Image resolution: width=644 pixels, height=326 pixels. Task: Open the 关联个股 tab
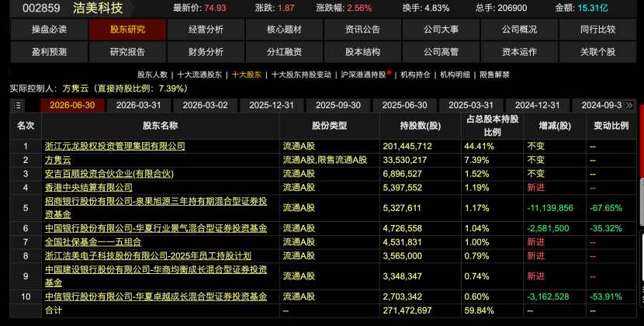click(597, 52)
